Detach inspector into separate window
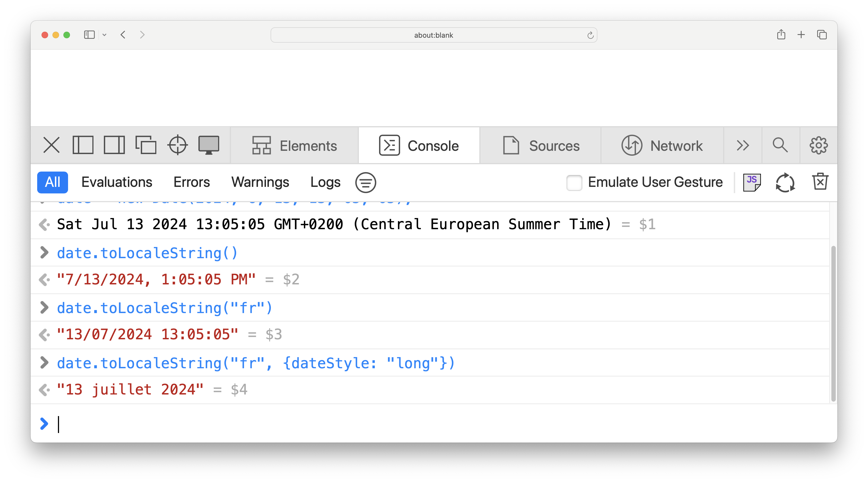Screen dimensions: 868x483 pyautogui.click(x=146, y=146)
